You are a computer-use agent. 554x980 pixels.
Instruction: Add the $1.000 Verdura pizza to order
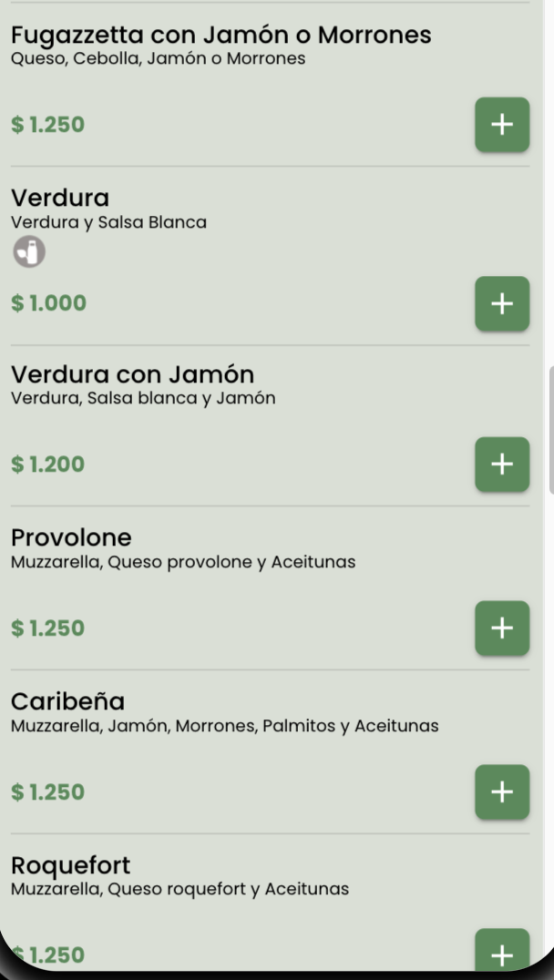501,303
